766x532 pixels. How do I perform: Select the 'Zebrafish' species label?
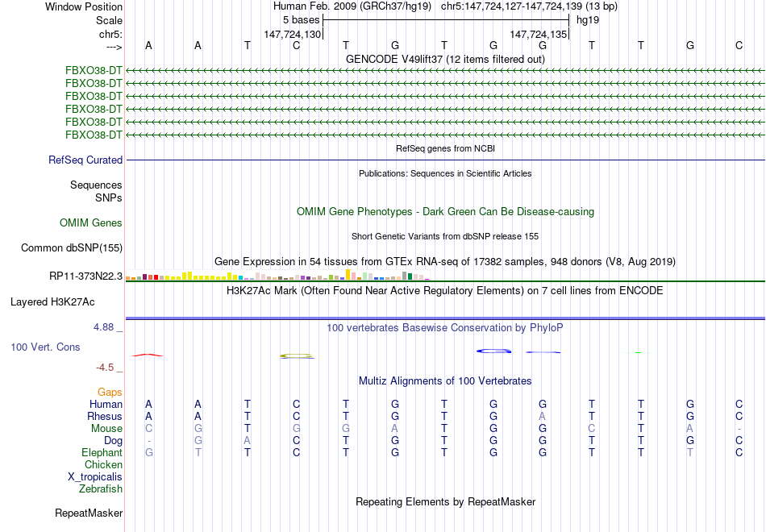coord(101,488)
